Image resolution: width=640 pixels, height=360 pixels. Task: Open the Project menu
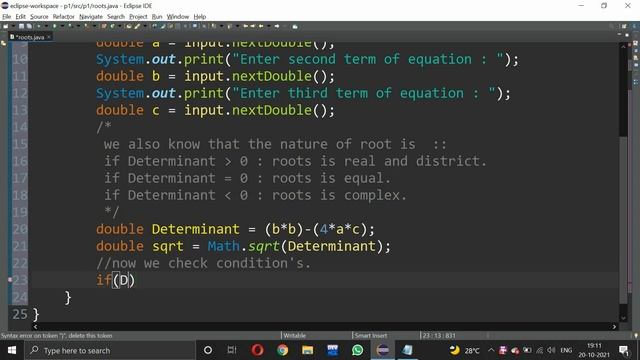(x=138, y=17)
